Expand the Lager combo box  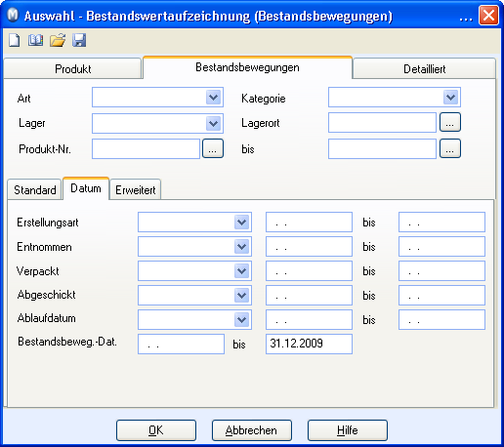(214, 123)
